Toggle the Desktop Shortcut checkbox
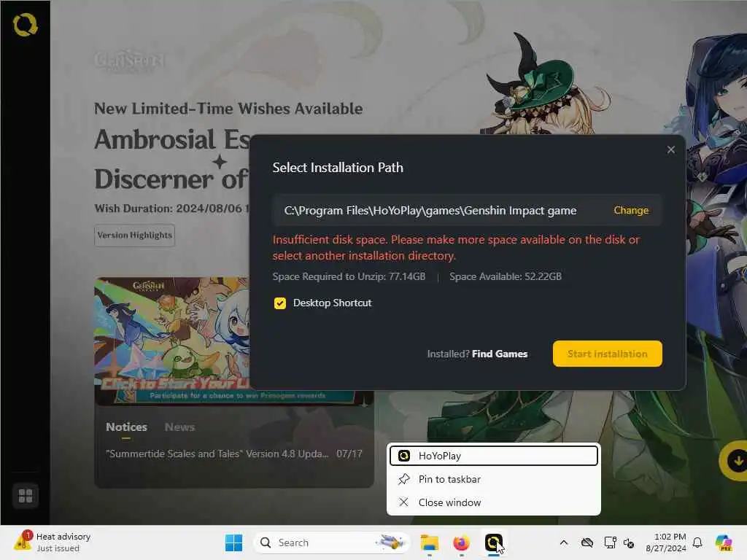747x560 pixels. click(280, 303)
